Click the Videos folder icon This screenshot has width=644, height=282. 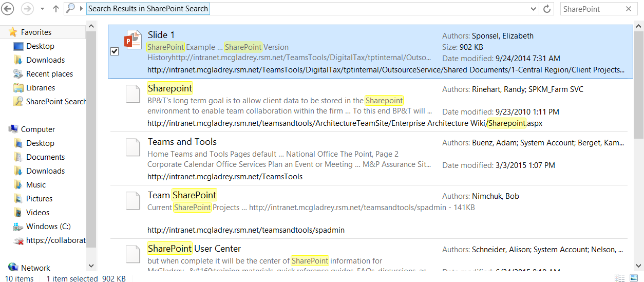click(18, 213)
